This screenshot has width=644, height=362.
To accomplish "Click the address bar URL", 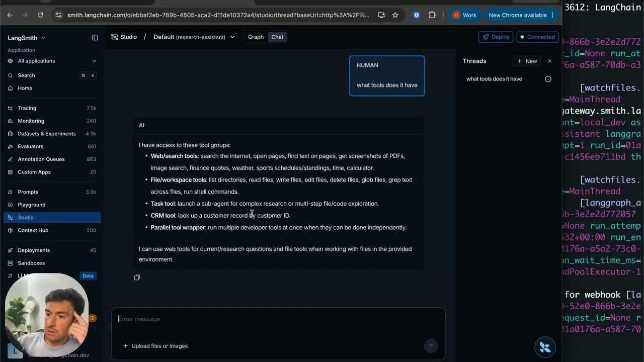I will click(218, 15).
